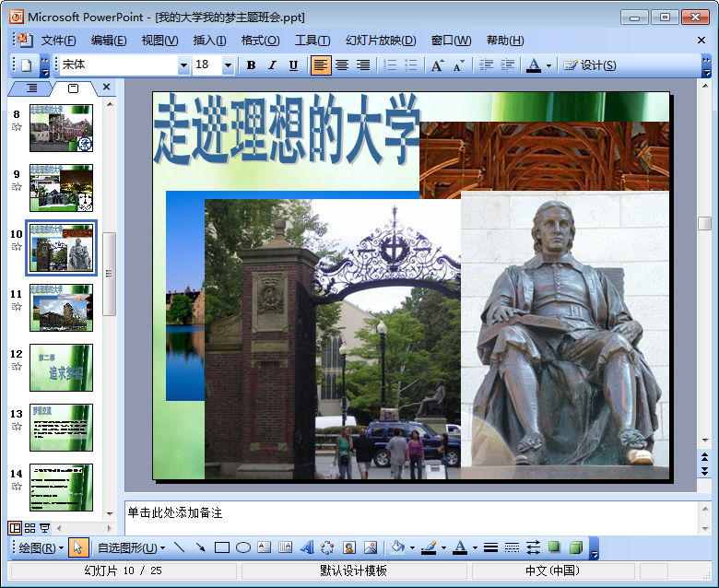Open the 文件(F) menu
This screenshot has width=719, height=588.
(58, 41)
